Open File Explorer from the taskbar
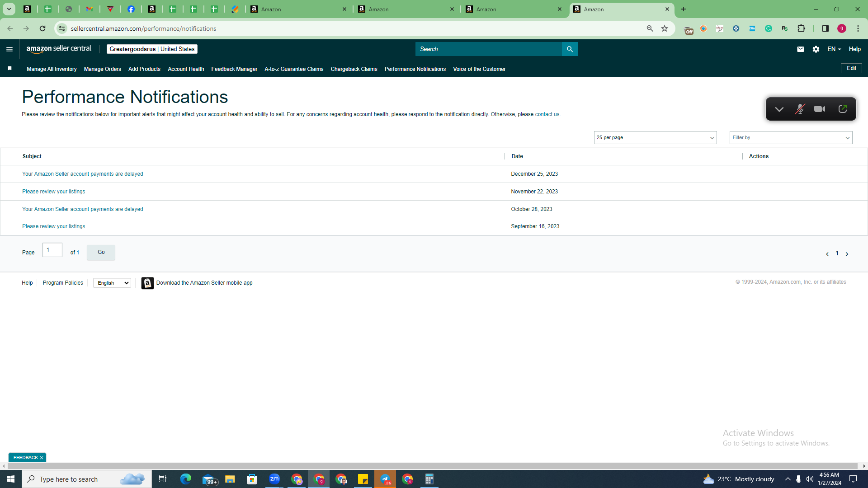 [230, 479]
